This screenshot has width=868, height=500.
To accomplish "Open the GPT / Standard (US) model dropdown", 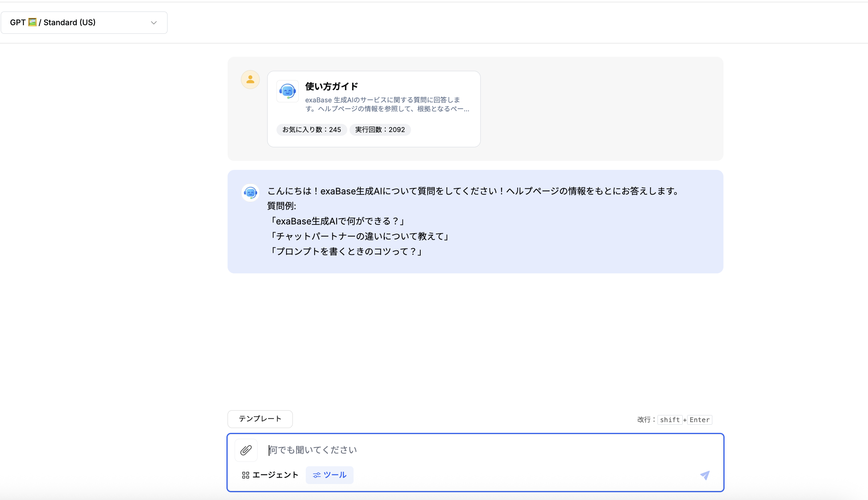I will tap(84, 23).
